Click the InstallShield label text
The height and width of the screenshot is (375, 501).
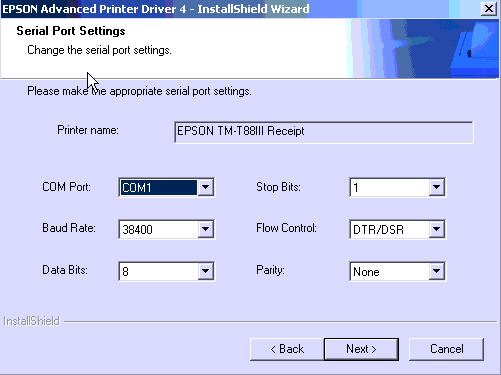pyautogui.click(x=32, y=321)
